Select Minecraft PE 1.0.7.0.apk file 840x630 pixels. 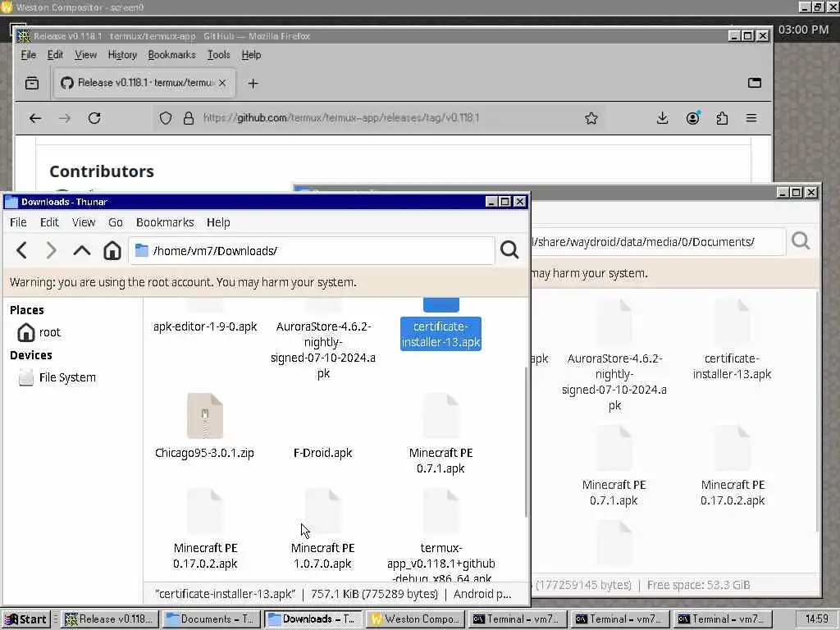(x=322, y=529)
